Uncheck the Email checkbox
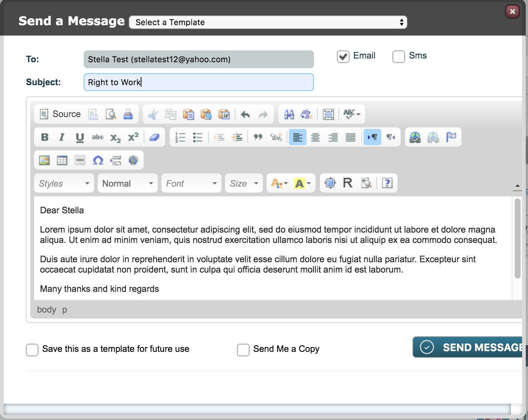 tap(343, 57)
